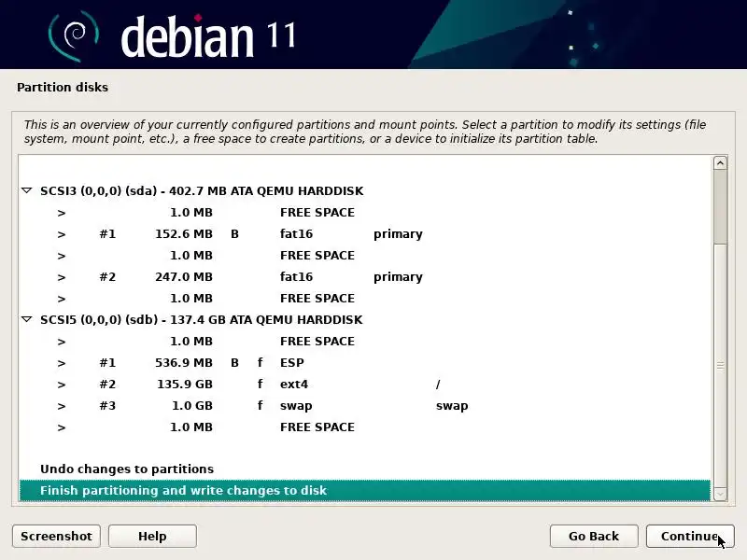Click the 152.6 MB size value
Viewport: 747px width, 560px height.
coord(184,234)
